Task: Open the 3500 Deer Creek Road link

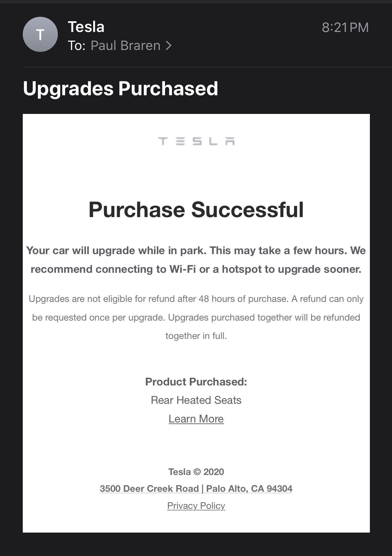Action: tap(149, 488)
